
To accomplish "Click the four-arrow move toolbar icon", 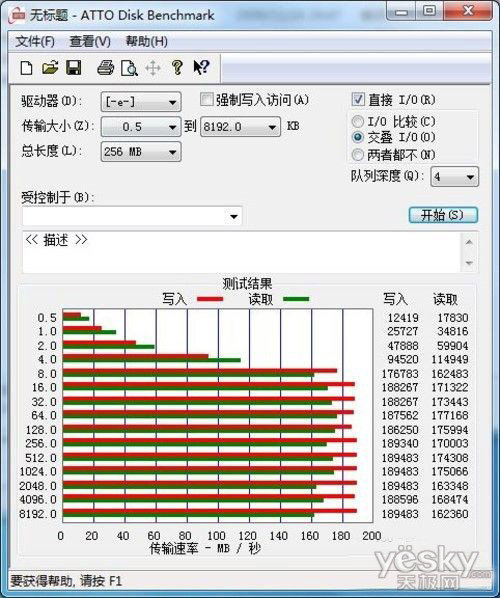I will click(153, 68).
